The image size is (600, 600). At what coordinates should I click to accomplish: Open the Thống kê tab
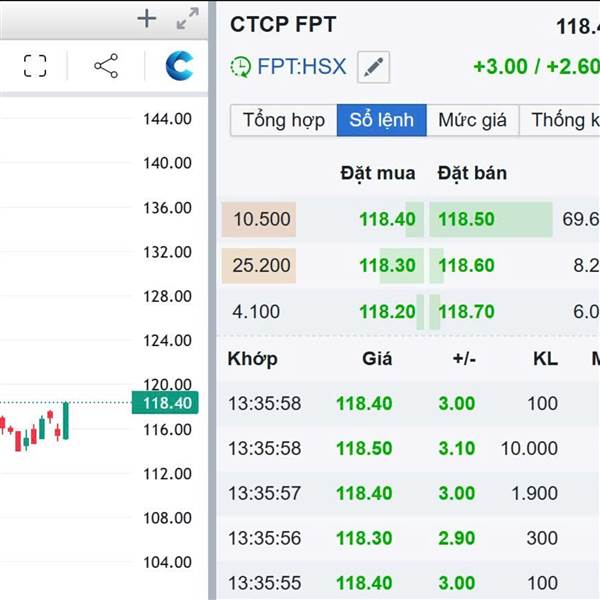pos(559,120)
